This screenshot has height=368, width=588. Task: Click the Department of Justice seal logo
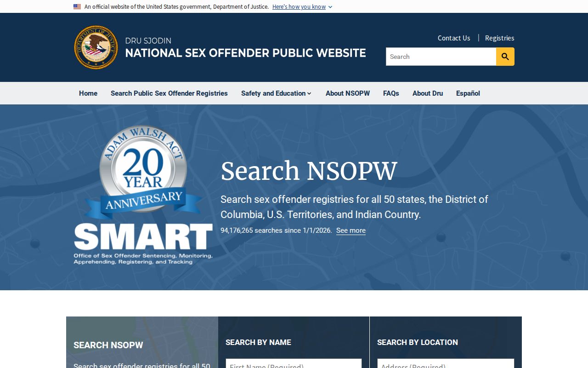click(96, 47)
